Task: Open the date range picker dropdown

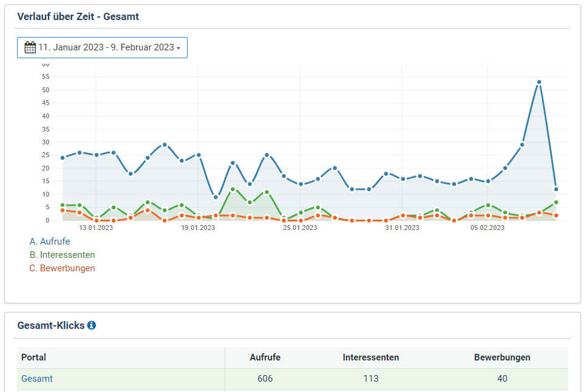Action: click(102, 47)
